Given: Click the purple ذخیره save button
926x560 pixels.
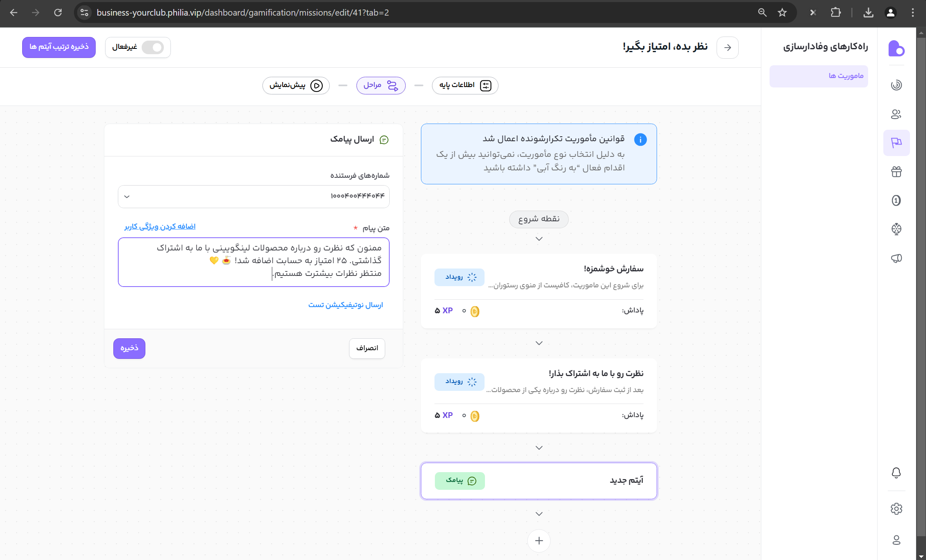Looking at the screenshot, I should [129, 348].
